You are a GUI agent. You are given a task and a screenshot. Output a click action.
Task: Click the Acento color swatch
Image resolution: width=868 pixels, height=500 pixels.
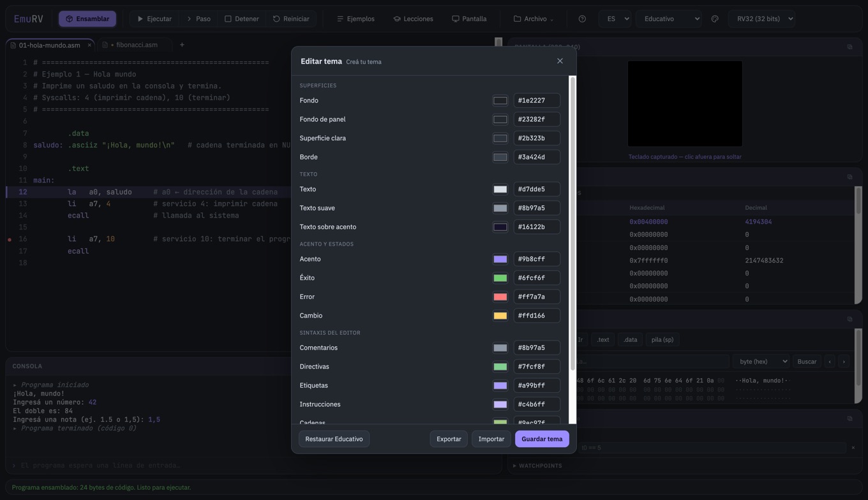[x=500, y=259]
